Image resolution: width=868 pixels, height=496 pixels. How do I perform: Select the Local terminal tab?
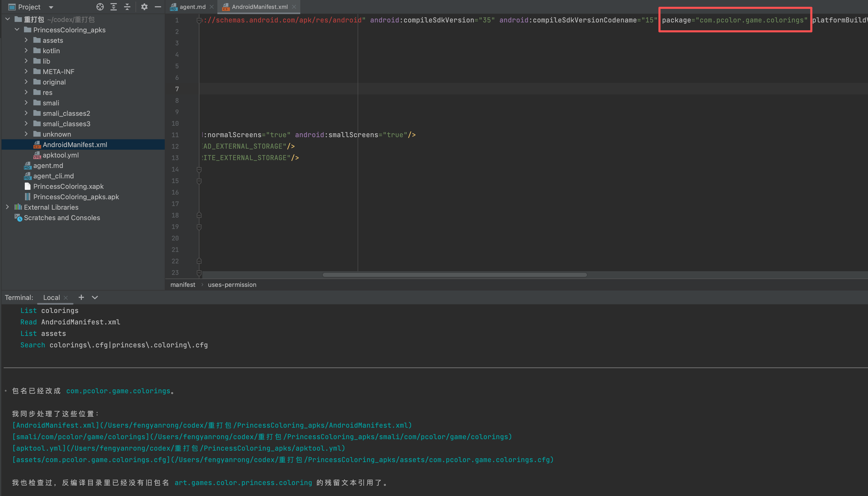pos(51,297)
